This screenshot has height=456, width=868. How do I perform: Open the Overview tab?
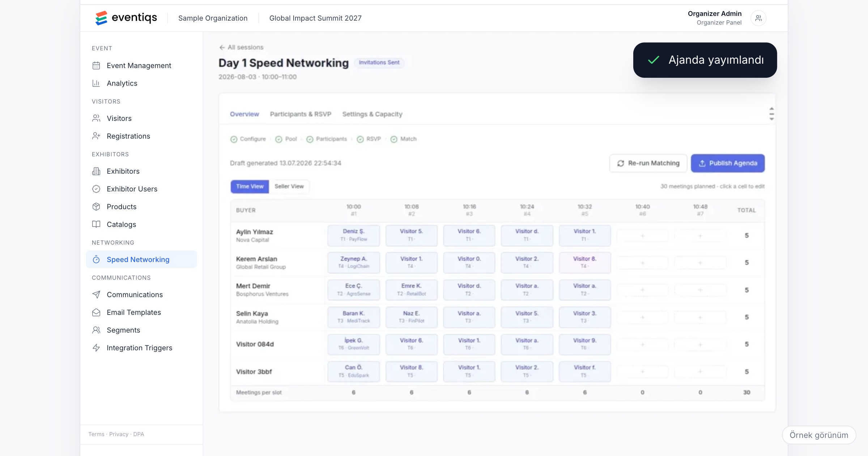pos(244,114)
